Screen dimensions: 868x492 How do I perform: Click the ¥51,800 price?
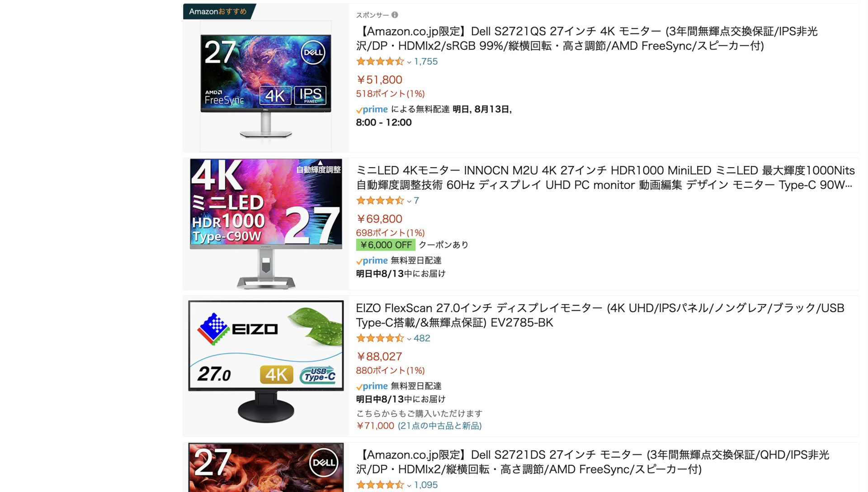pos(379,80)
